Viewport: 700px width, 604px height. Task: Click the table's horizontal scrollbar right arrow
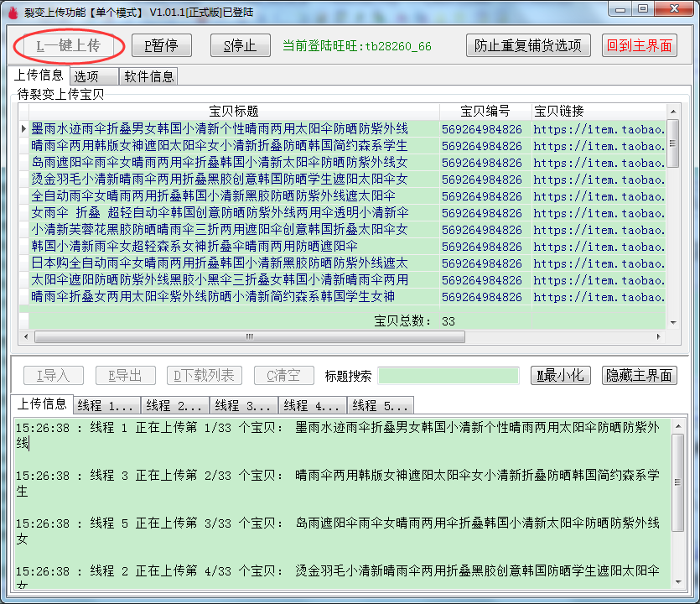pos(660,337)
